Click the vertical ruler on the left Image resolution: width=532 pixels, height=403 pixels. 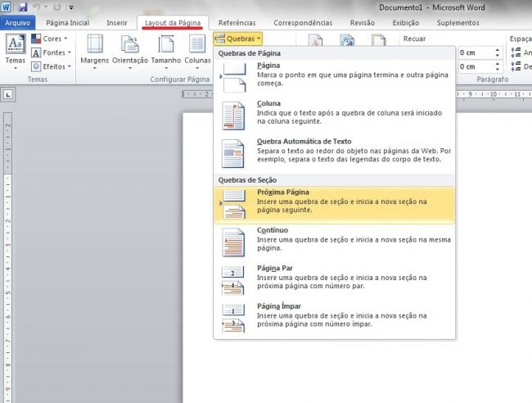coord(7,257)
